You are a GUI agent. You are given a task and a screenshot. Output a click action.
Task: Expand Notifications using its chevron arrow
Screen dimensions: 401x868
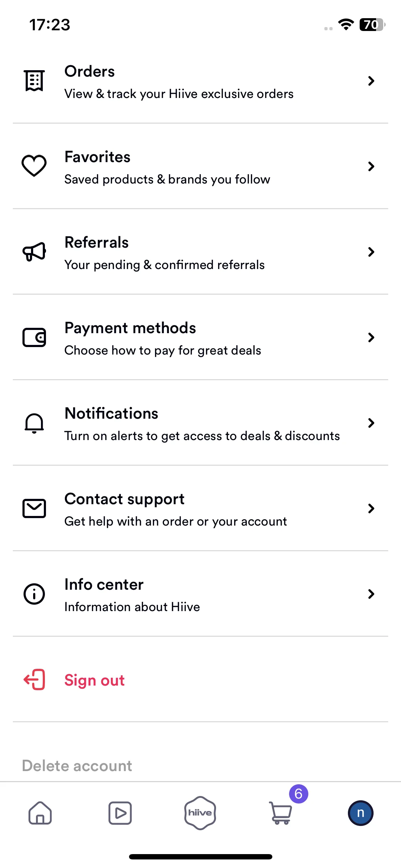tap(371, 423)
